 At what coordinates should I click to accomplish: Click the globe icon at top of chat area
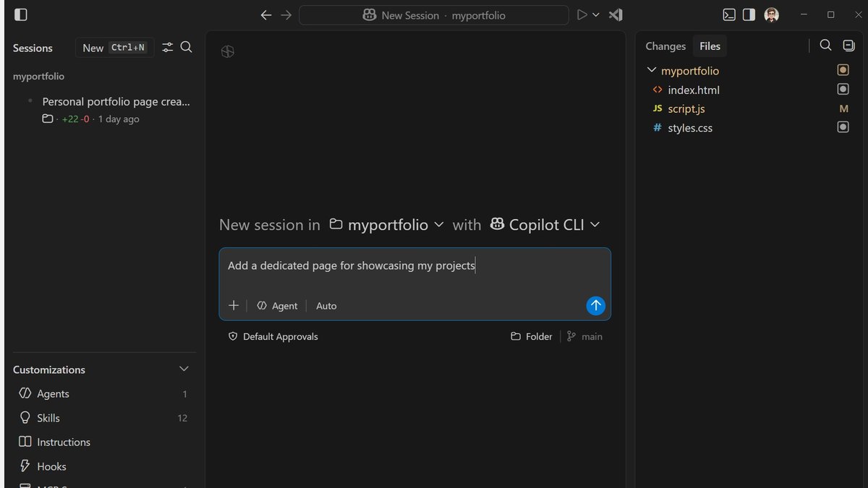(x=228, y=51)
